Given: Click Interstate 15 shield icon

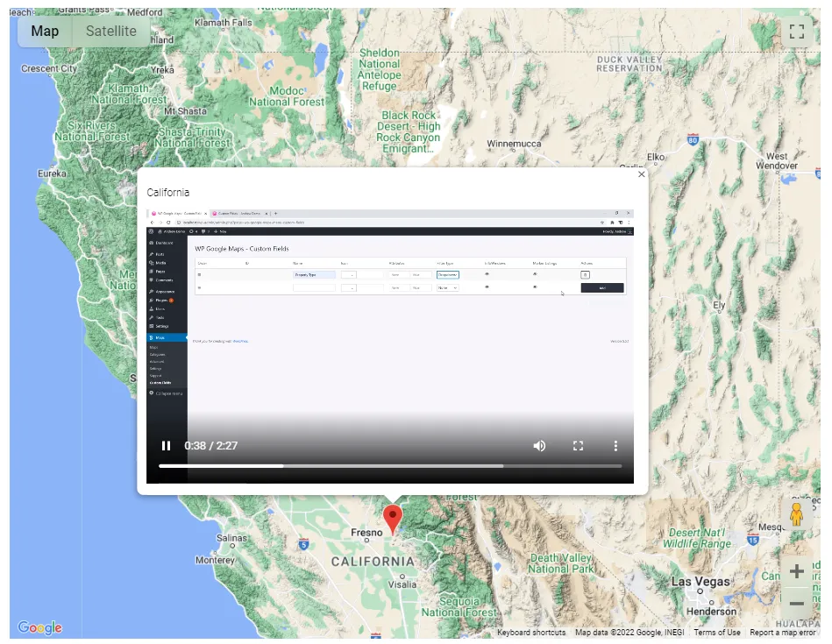Looking at the screenshot, I should click(x=752, y=540).
